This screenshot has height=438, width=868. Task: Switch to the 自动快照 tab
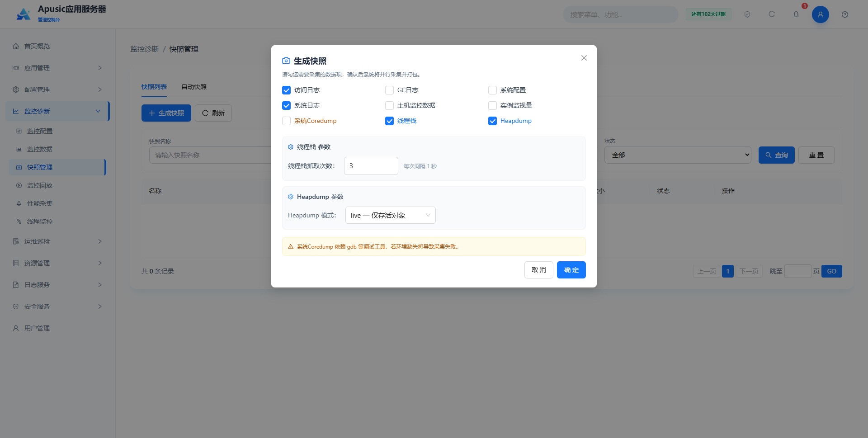[194, 87]
